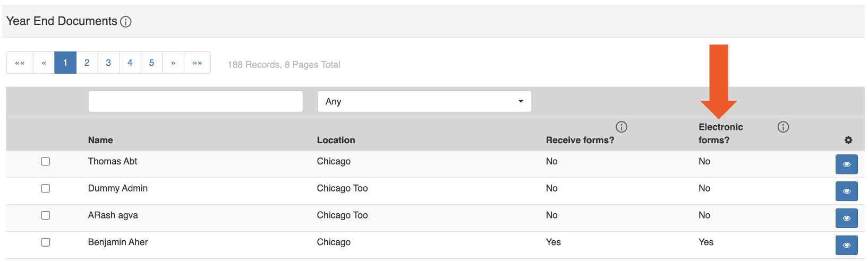Sort by the Location column header

pos(336,140)
